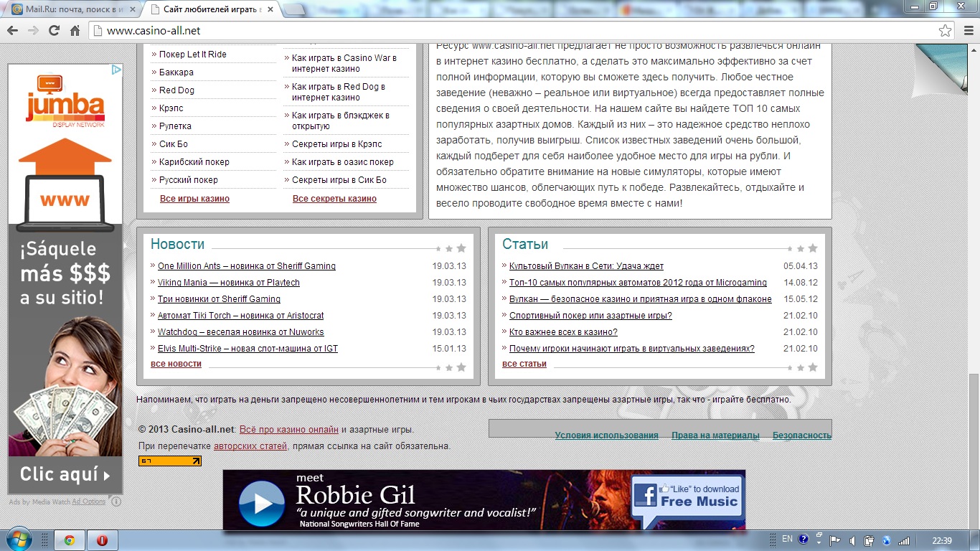Click the orange counter badge in the footer

point(170,461)
